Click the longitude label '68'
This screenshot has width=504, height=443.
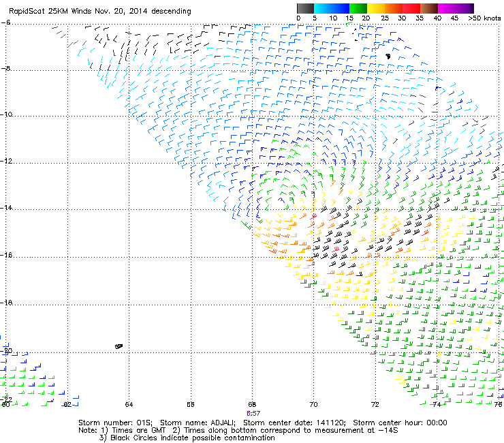point(252,404)
